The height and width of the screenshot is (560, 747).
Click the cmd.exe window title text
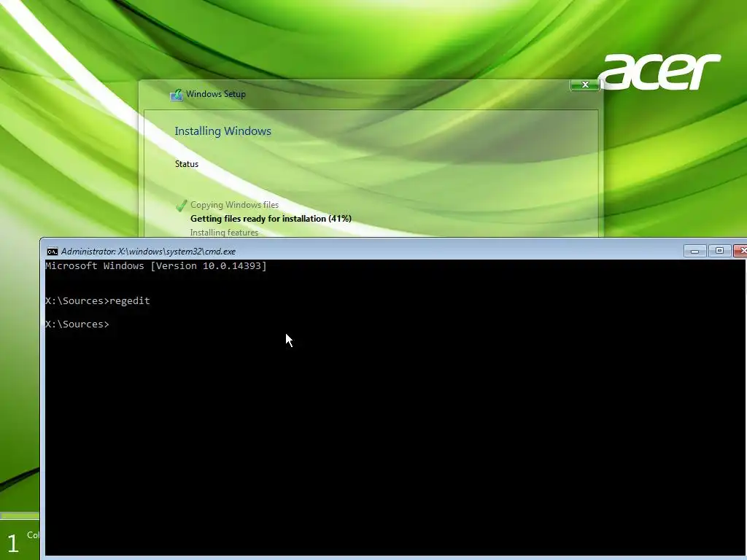coord(148,252)
